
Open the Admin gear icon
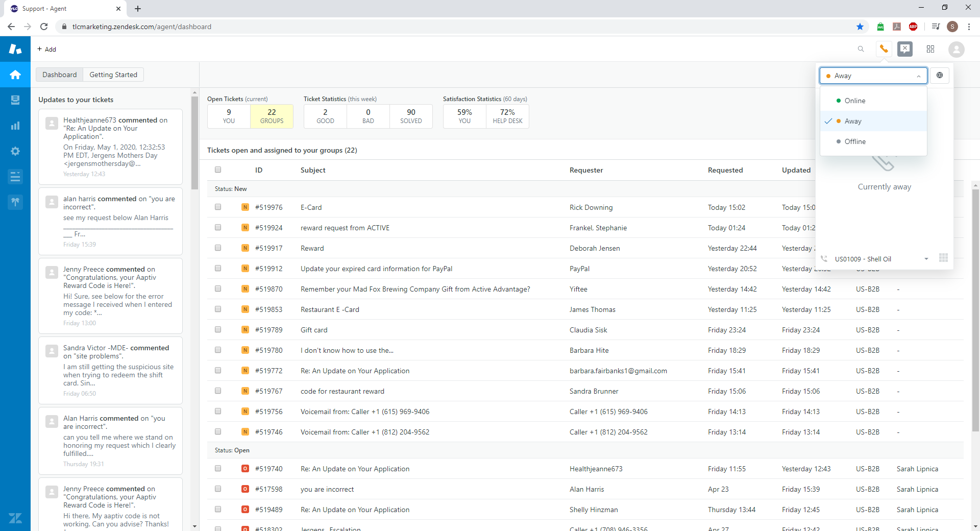(15, 151)
